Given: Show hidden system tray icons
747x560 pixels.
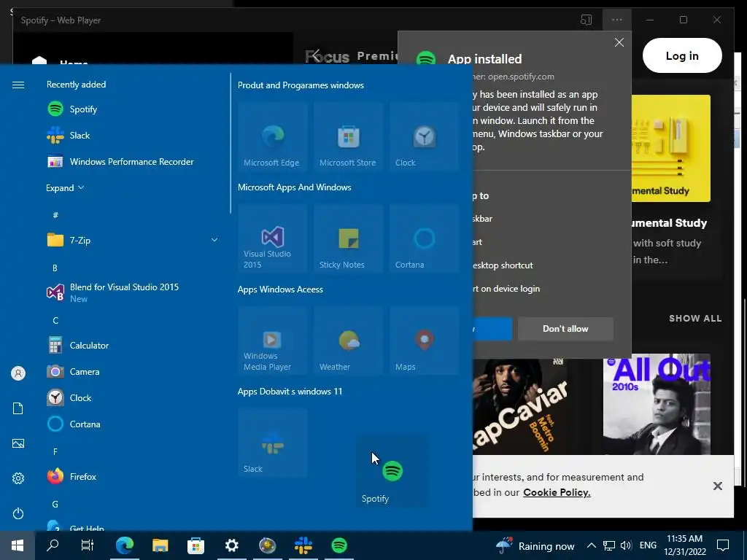Looking at the screenshot, I should coord(591,545).
